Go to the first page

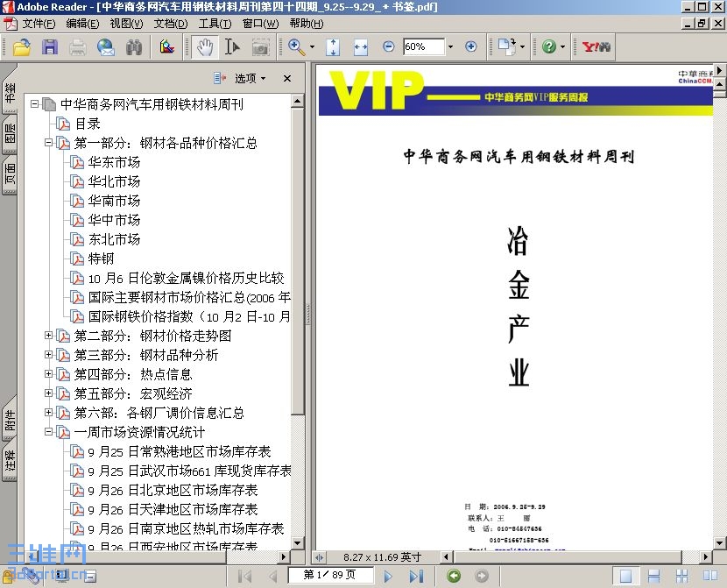[x=244, y=577]
